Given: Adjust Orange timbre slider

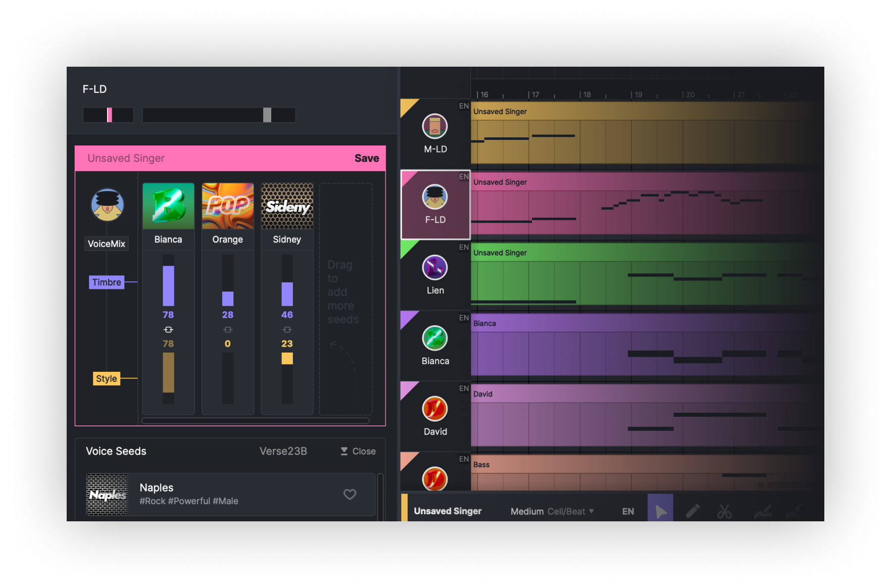Looking at the screenshot, I should click(228, 280).
